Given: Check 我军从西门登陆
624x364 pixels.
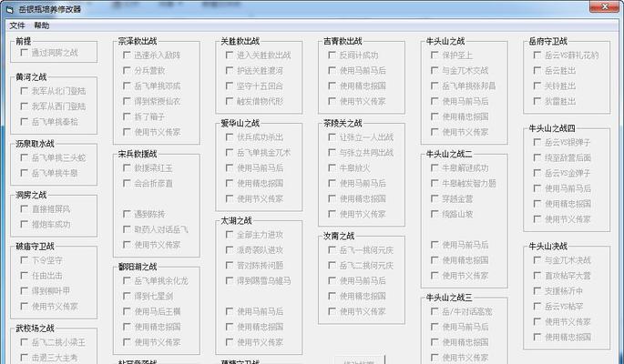Looking at the screenshot, I should pos(24,106).
